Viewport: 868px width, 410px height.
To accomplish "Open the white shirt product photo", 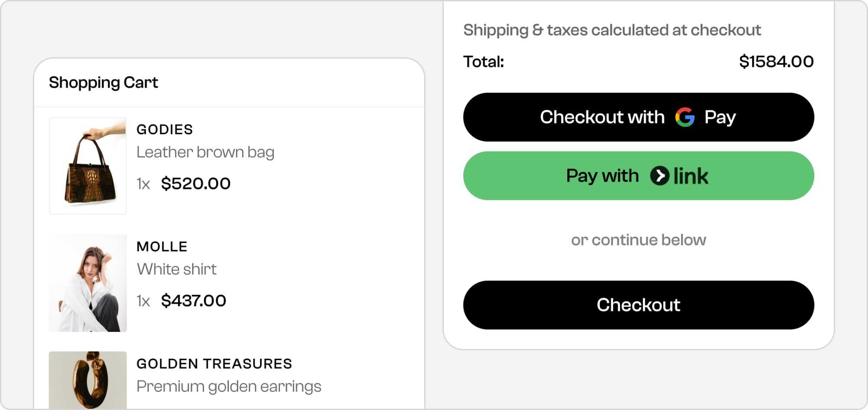I will pyautogui.click(x=88, y=283).
